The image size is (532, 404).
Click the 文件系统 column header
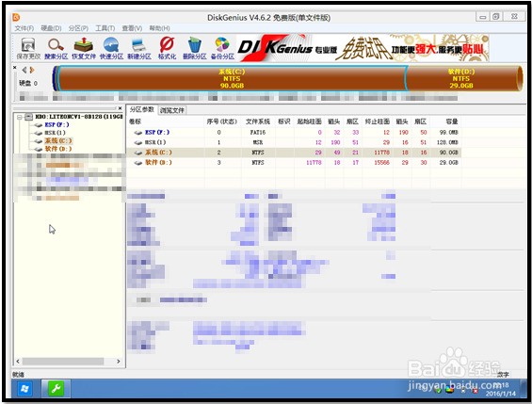point(258,121)
